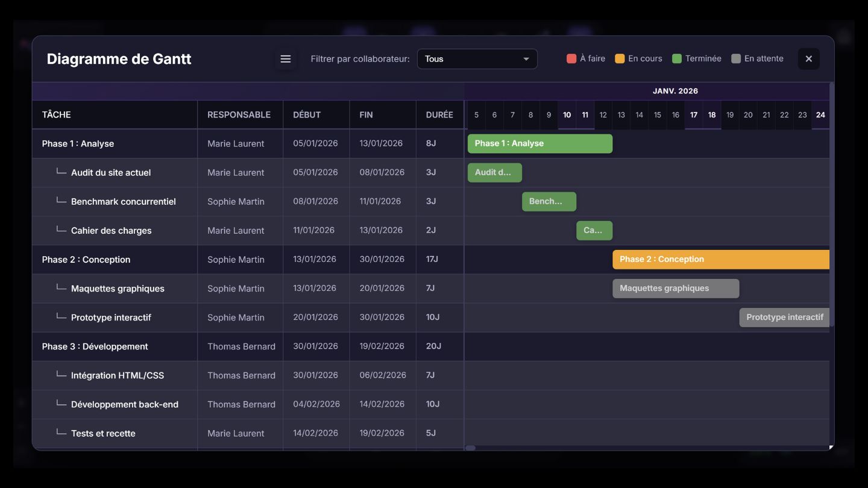Open the collaborator filter dropdown showing Tous
Image resolution: width=868 pixels, height=488 pixels.
[x=477, y=59]
